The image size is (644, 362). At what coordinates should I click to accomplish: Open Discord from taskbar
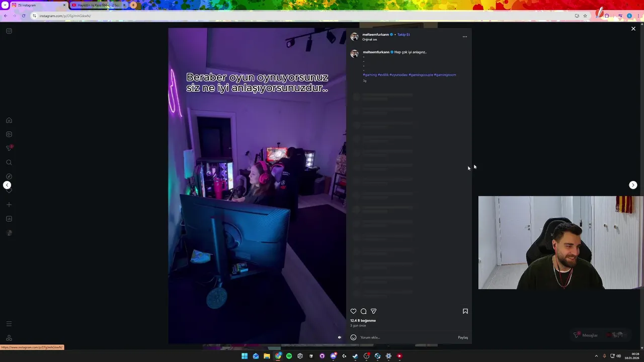pyautogui.click(x=333, y=356)
